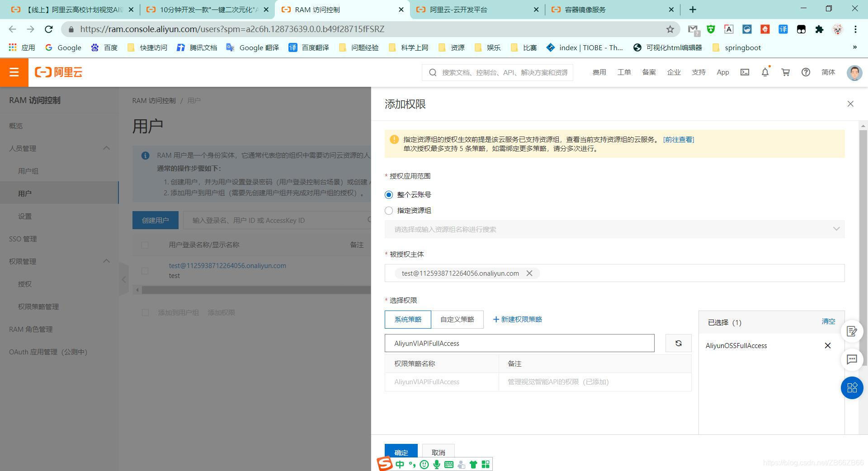Collapse the 权限管理 sidebar section
The image size is (868, 471).
(107, 261)
